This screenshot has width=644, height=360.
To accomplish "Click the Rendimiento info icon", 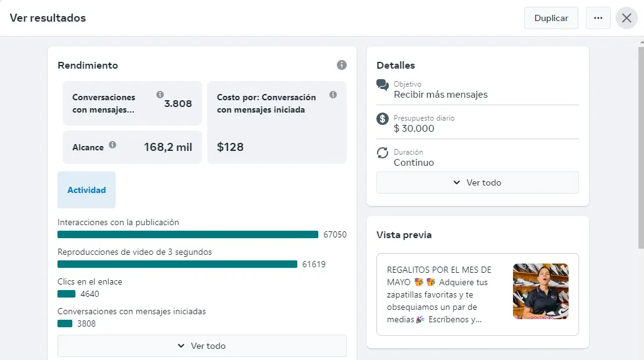I will click(342, 65).
